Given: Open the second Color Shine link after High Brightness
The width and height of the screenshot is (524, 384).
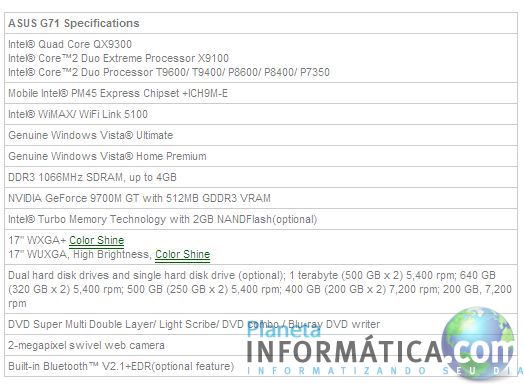Looking at the screenshot, I should (182, 254).
